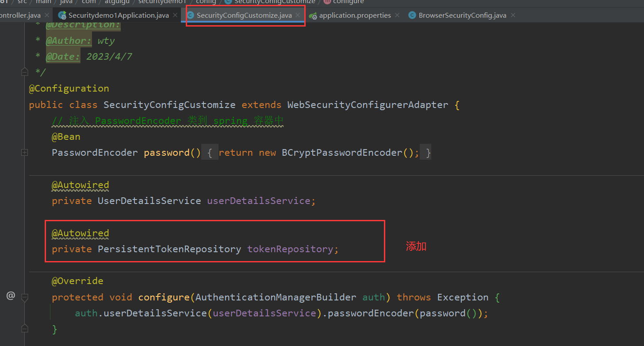Click @Autowired above the tokenRepository field

(80, 233)
